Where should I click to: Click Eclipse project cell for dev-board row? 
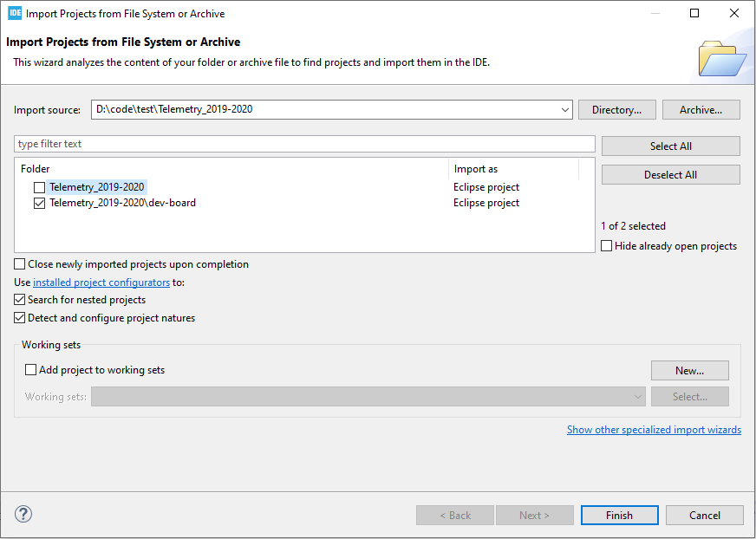click(486, 203)
